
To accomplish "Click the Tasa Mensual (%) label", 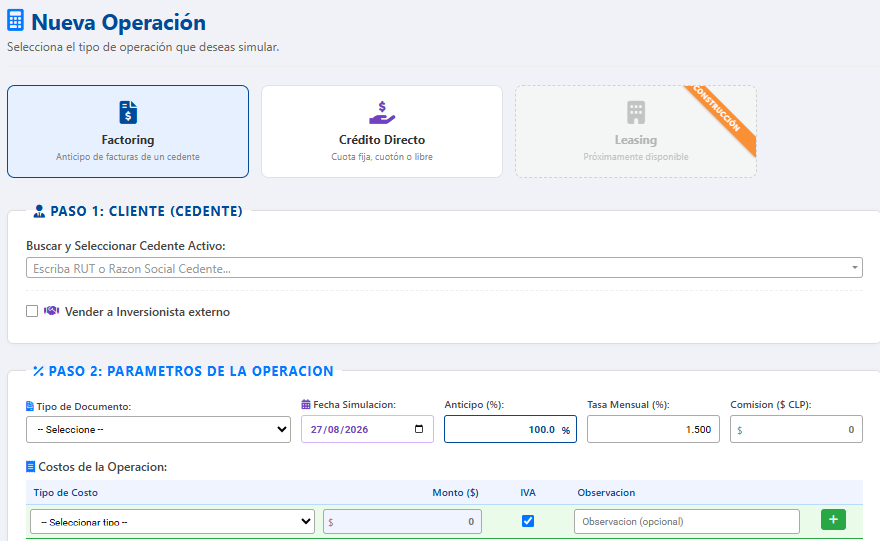I will (x=629, y=404).
